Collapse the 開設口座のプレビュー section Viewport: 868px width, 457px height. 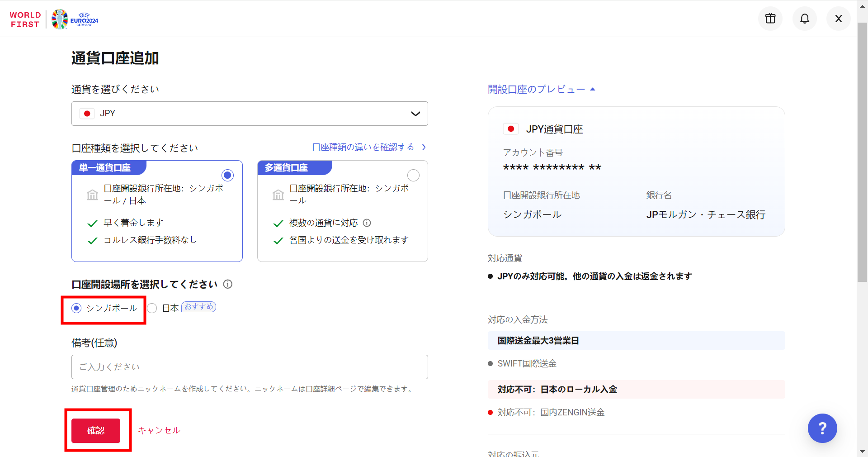point(541,90)
